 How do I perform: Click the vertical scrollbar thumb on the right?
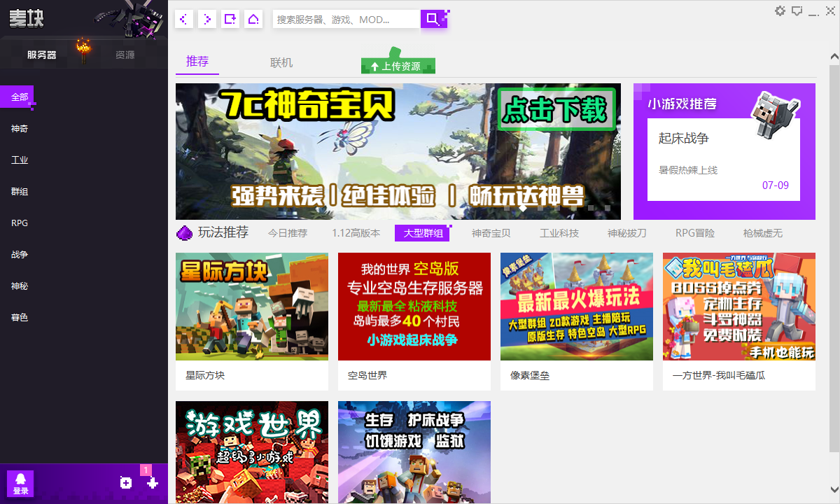(834, 259)
